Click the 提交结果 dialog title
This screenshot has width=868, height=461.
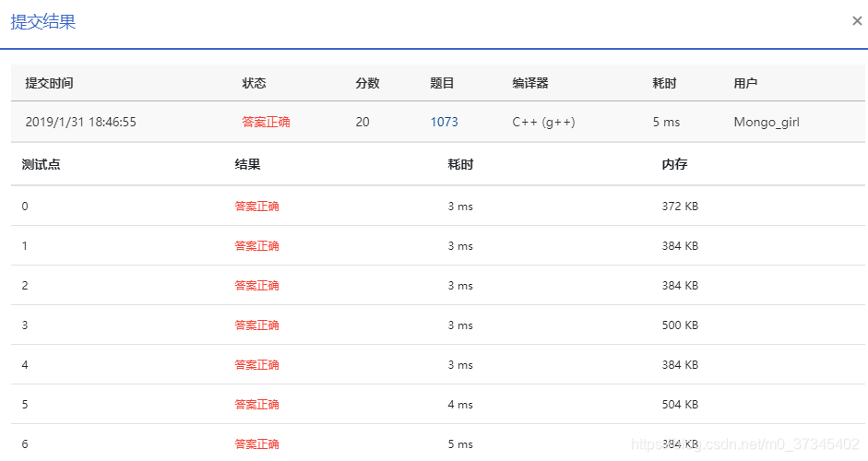42,21
